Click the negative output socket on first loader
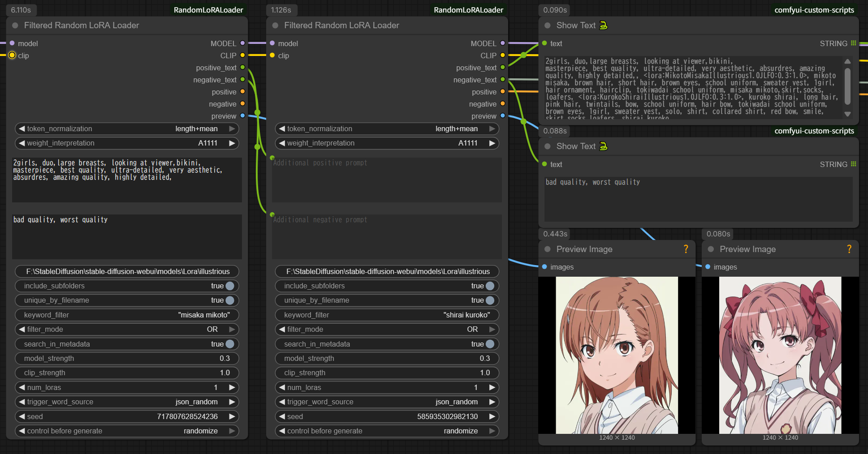Screen dimensions: 868x454 242,103
